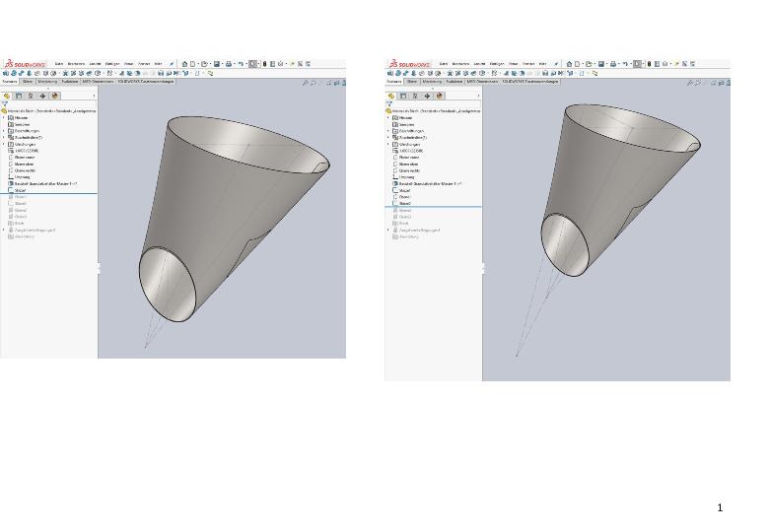The height and width of the screenshot is (532, 769).
Task: Open Bearbeiten menu in left screenshot
Action: click(76, 64)
